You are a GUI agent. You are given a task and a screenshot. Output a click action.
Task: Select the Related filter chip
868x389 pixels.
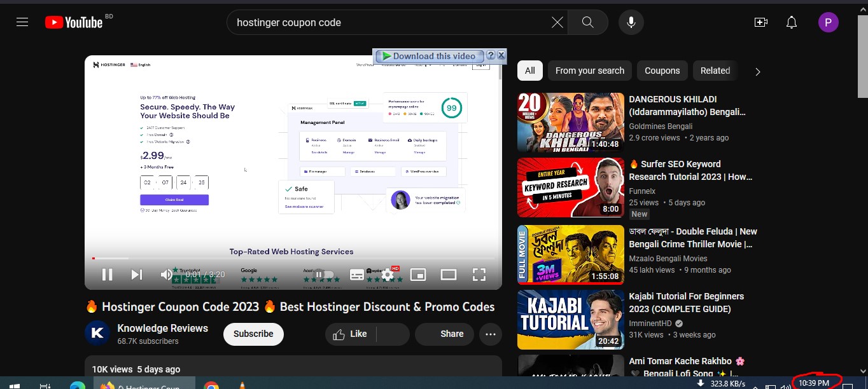715,71
